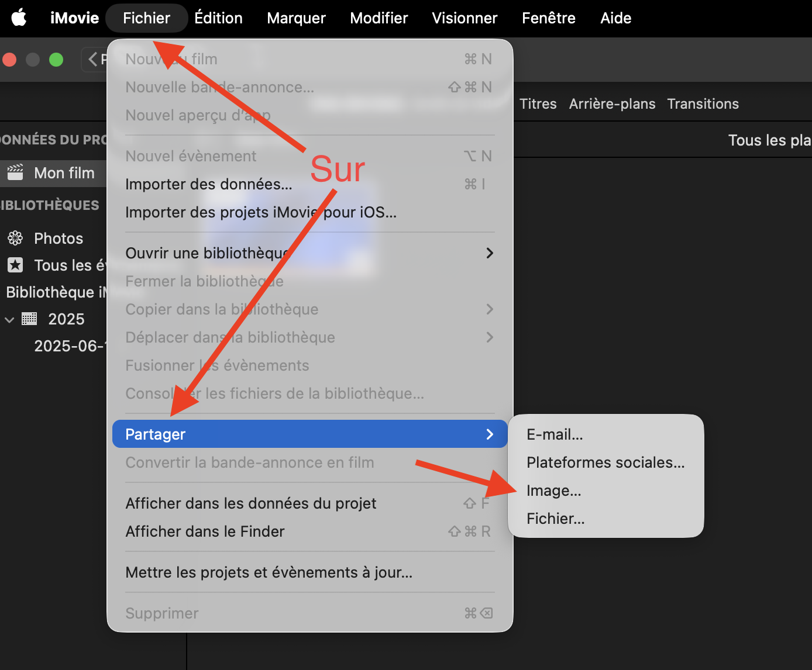Screen dimensions: 812x670
Task: Choose Mettre les projets et évènements à jour…
Action: coord(310,572)
